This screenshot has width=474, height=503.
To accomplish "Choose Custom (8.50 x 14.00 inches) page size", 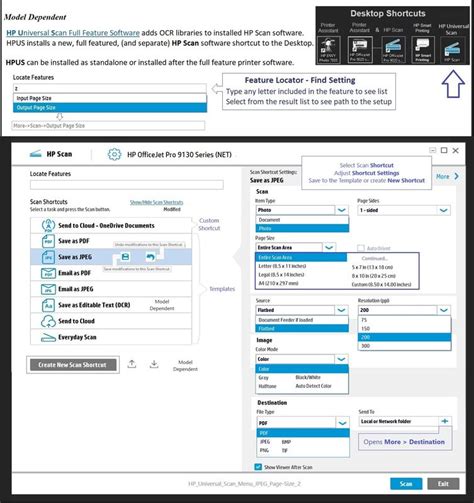I will tap(381, 285).
